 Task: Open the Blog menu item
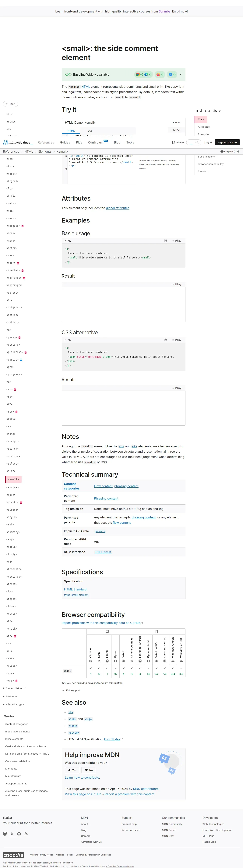[x=117, y=143]
